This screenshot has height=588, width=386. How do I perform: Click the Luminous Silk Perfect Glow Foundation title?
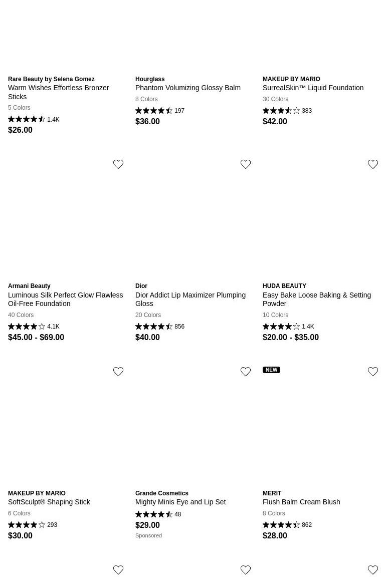65,299
